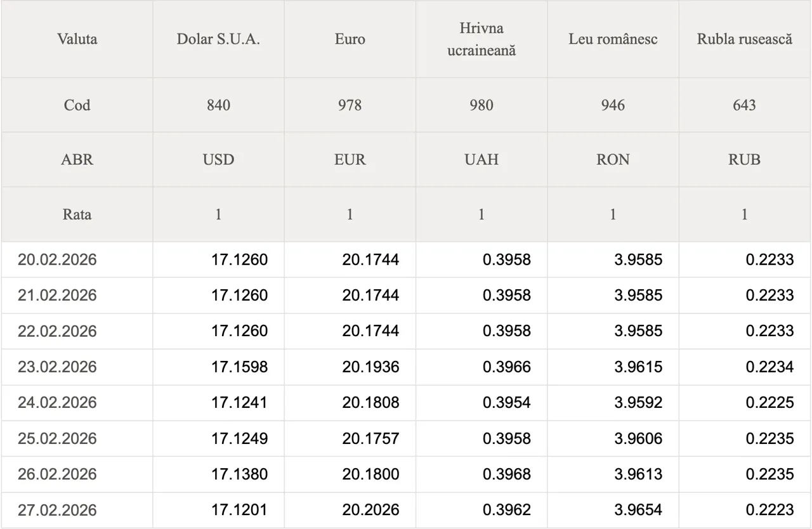Click the currency code 840 cell
The height and width of the screenshot is (529, 812).
pos(218,105)
